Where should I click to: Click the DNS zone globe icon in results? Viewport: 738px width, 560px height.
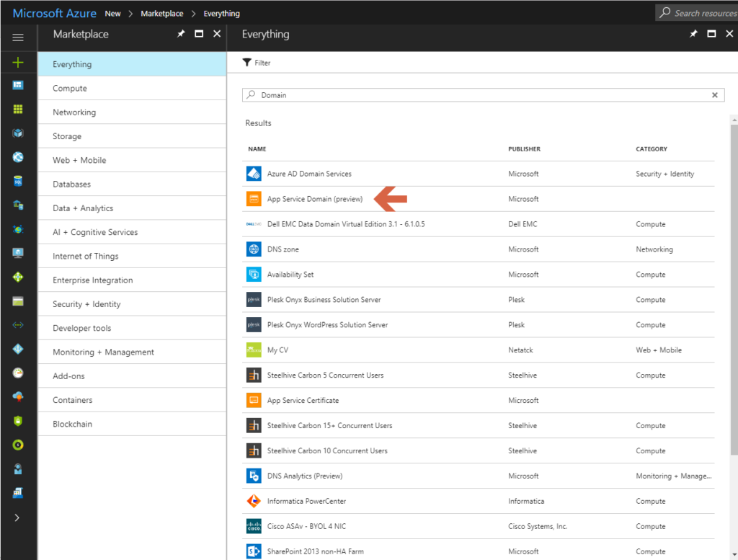point(254,249)
